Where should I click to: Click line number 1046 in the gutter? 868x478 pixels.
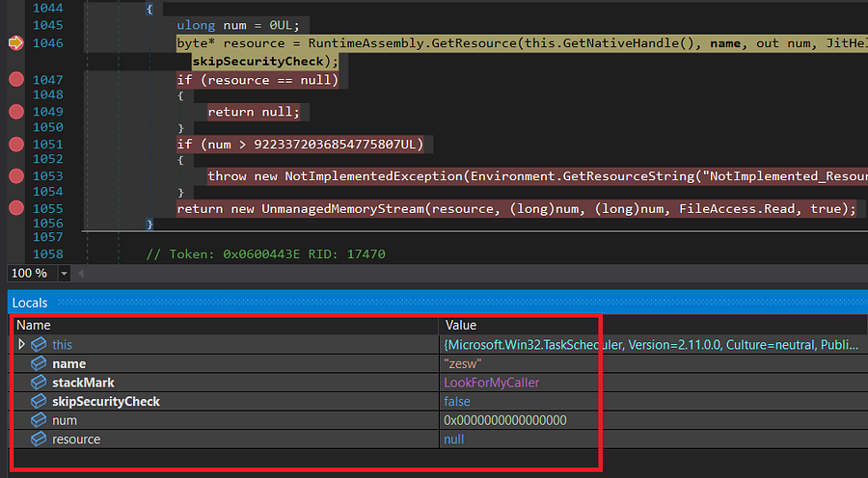click(x=47, y=43)
